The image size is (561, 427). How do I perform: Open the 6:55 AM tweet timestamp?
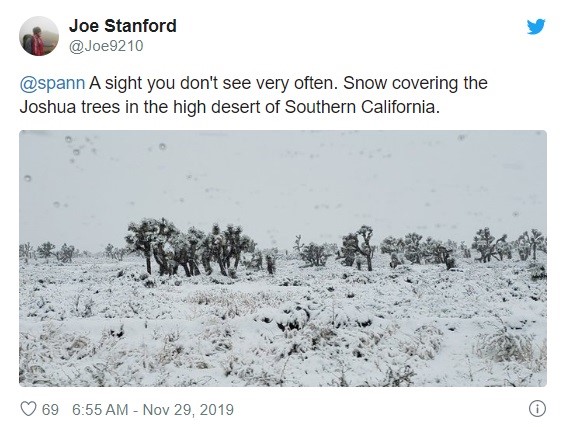(x=100, y=409)
